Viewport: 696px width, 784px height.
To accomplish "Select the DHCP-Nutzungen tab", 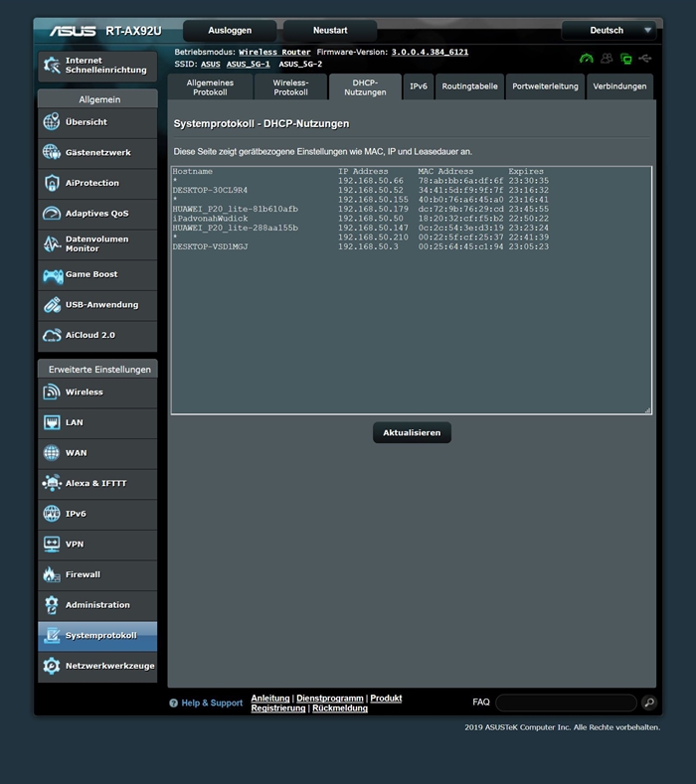I will click(365, 87).
